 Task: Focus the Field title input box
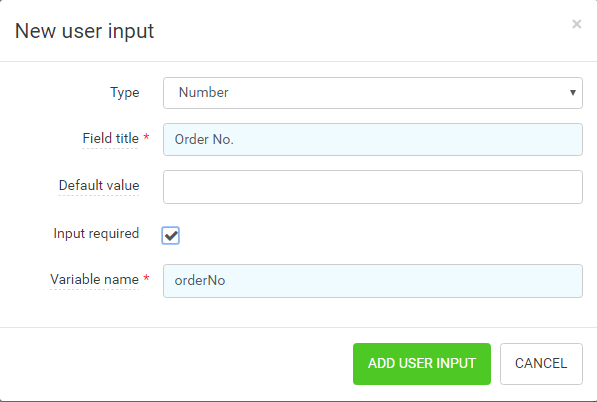click(373, 139)
